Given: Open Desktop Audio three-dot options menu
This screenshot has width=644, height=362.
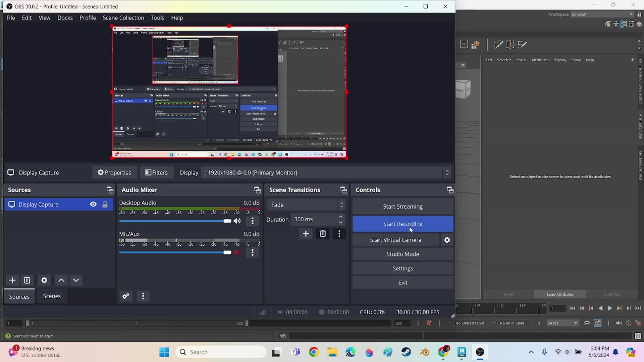Looking at the screenshot, I should 253,221.
